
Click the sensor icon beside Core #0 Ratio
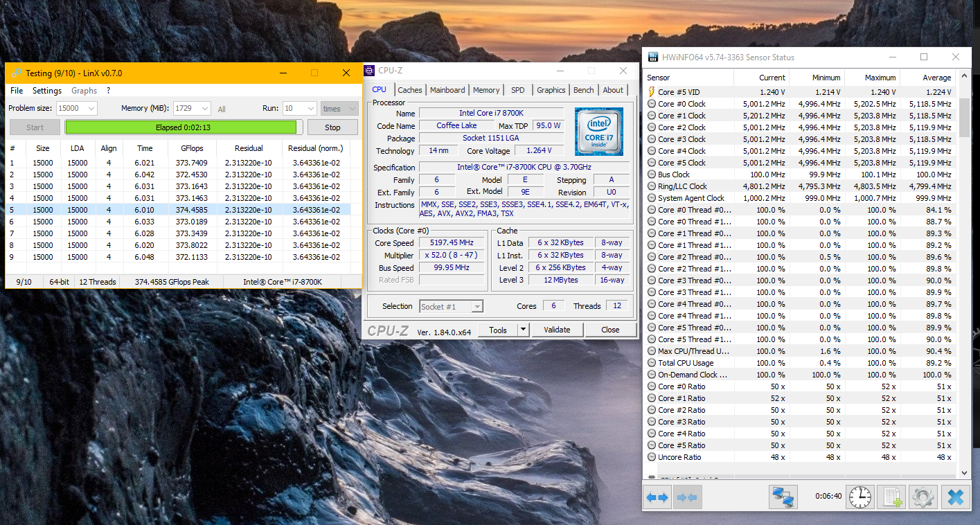click(651, 386)
